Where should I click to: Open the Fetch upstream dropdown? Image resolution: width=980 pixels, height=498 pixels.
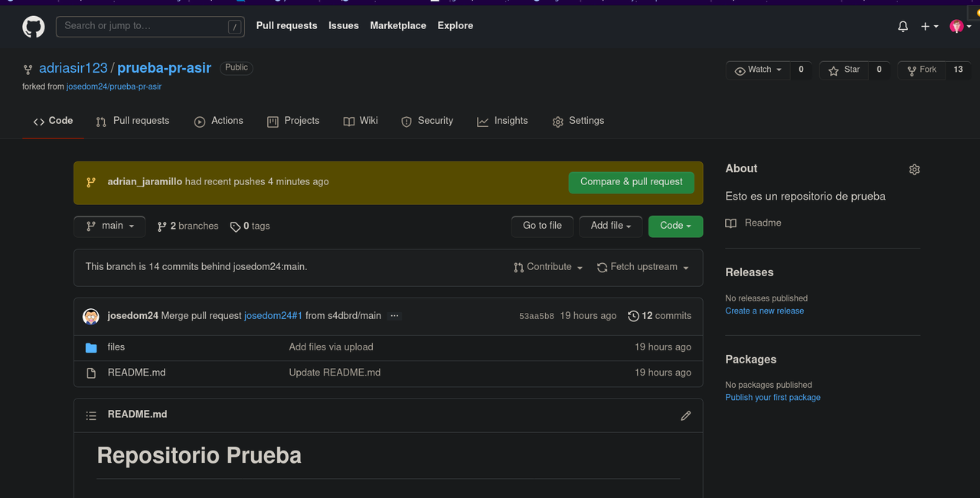pyautogui.click(x=643, y=267)
